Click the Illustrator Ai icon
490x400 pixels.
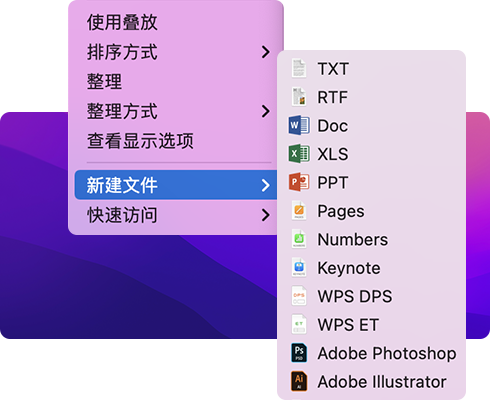(x=299, y=381)
